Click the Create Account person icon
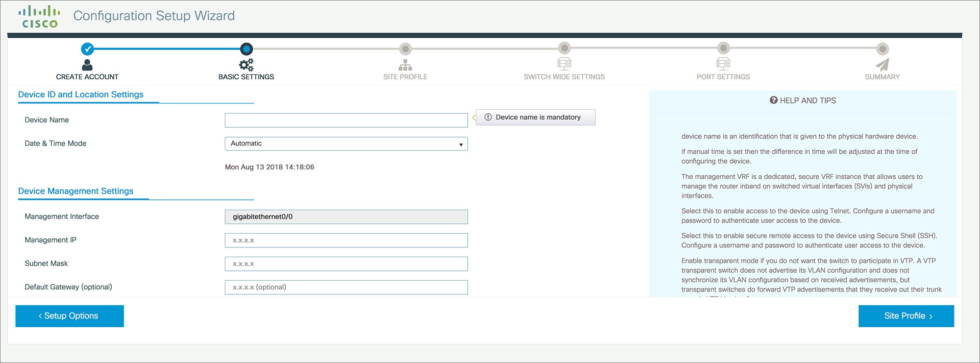Screen dimensions: 980x363 click(87, 65)
